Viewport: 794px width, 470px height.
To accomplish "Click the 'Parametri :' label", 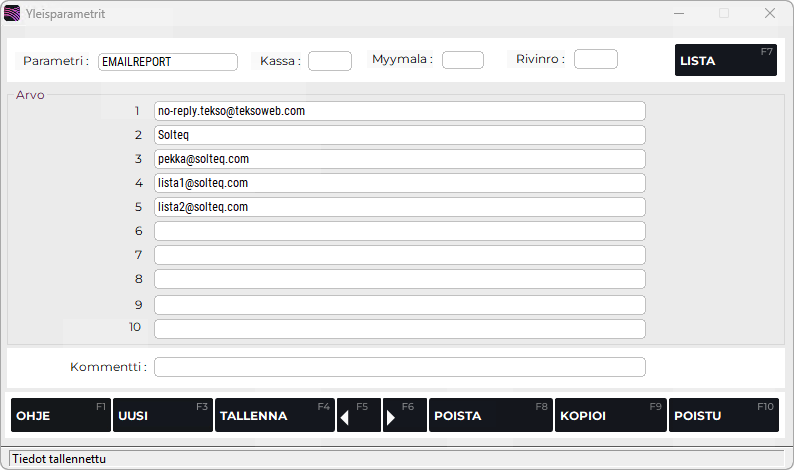I will [x=56, y=61].
